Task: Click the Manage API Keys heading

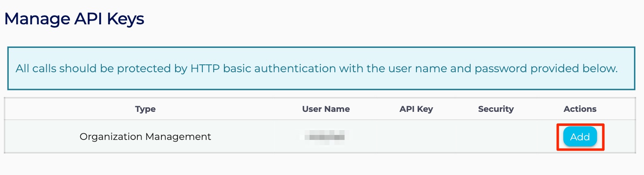Action: point(74,19)
